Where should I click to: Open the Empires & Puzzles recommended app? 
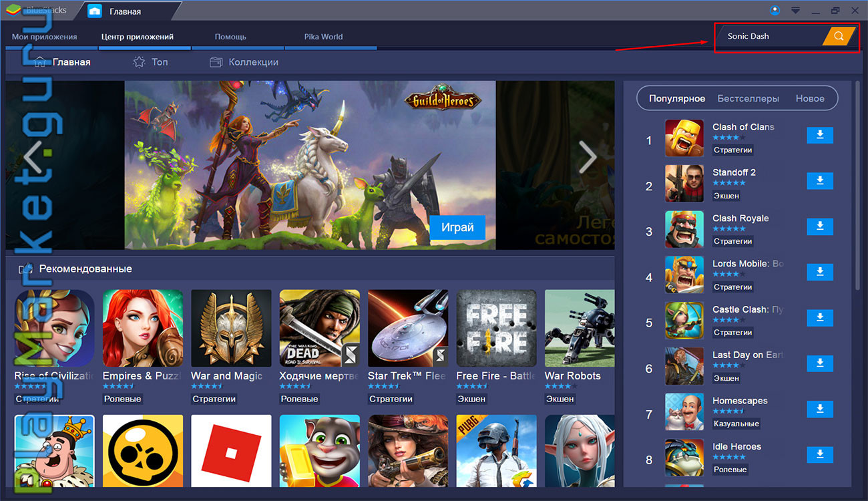(143, 329)
